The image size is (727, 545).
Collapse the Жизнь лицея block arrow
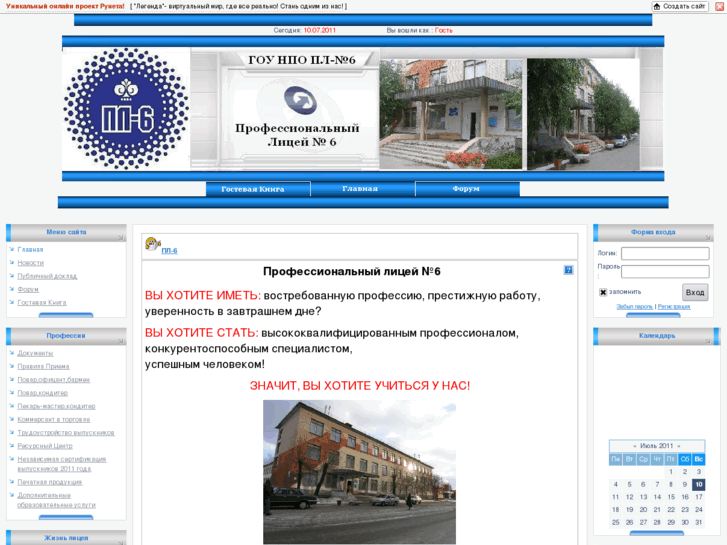(121, 542)
